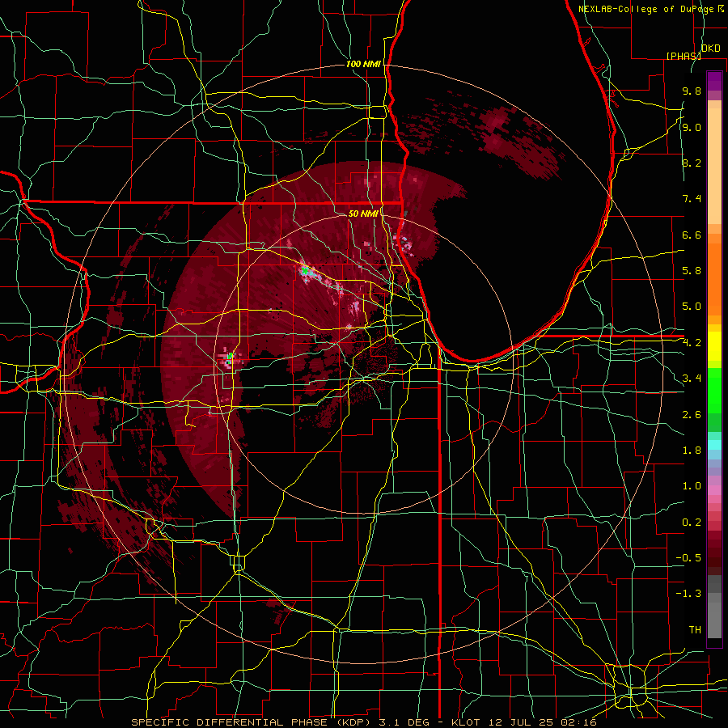The height and width of the screenshot is (728, 728).
Task: Pick the peach segment of the color bar
Action: pos(714,166)
